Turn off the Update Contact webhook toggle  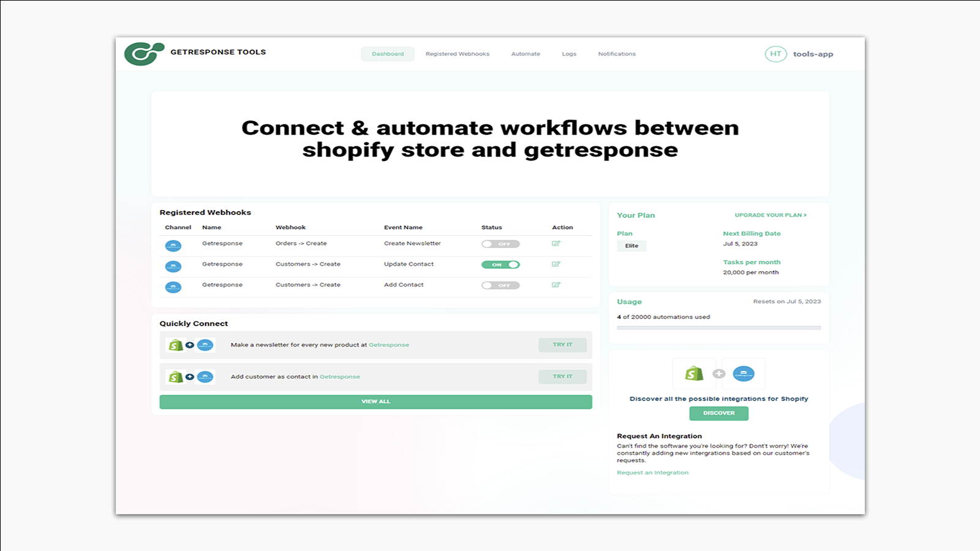500,265
